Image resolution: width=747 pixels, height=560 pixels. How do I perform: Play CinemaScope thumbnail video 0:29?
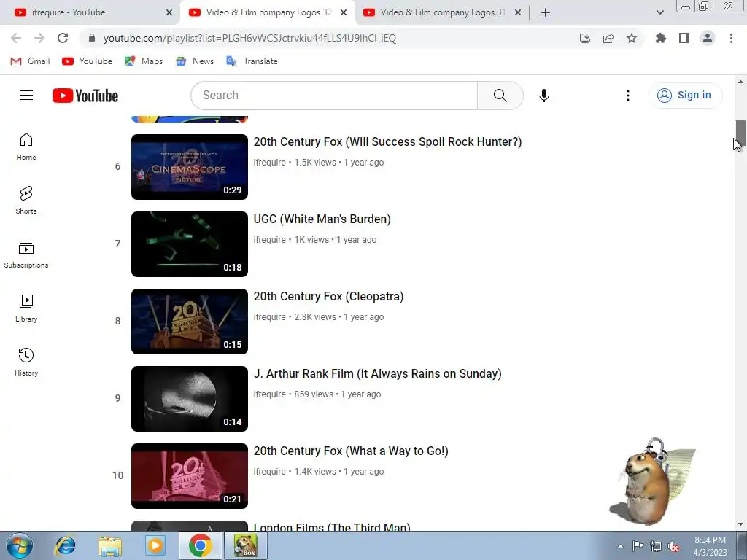pyautogui.click(x=190, y=167)
